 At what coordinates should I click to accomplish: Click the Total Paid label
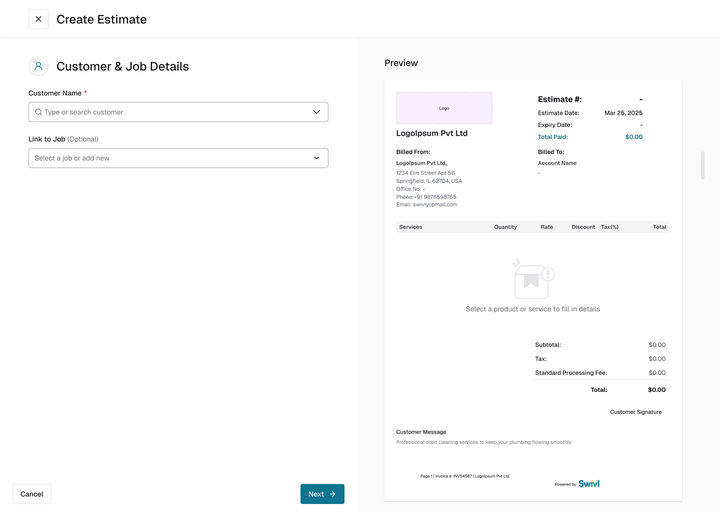coord(553,137)
